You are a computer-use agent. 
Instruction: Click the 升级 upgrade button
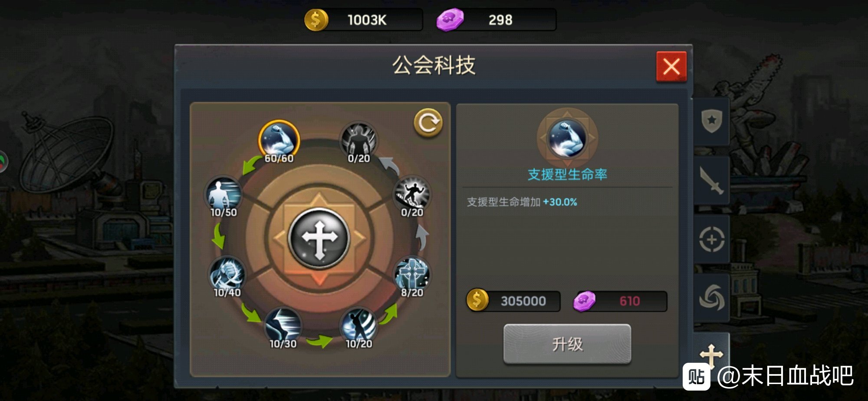(567, 344)
